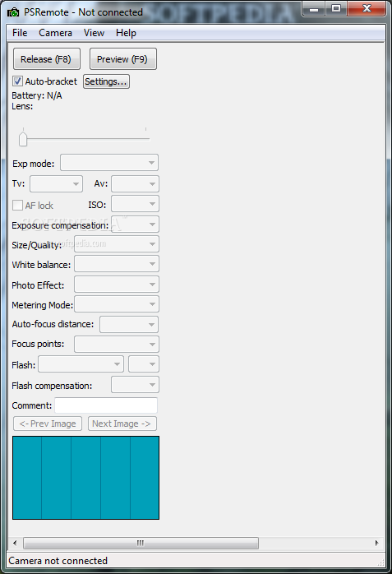Open the Tv shutter speed dropdown

(57, 183)
